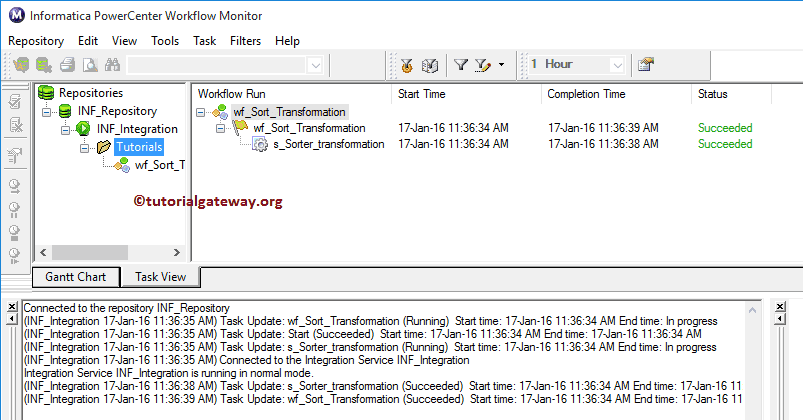The height and width of the screenshot is (420, 803).
Task: Click the Workflow Run column header
Action: pos(292,94)
